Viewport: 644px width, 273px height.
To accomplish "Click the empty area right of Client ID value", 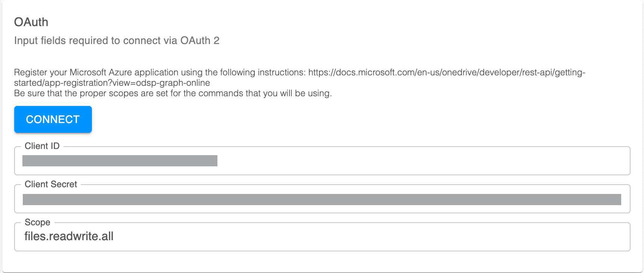I will click(x=411, y=161).
